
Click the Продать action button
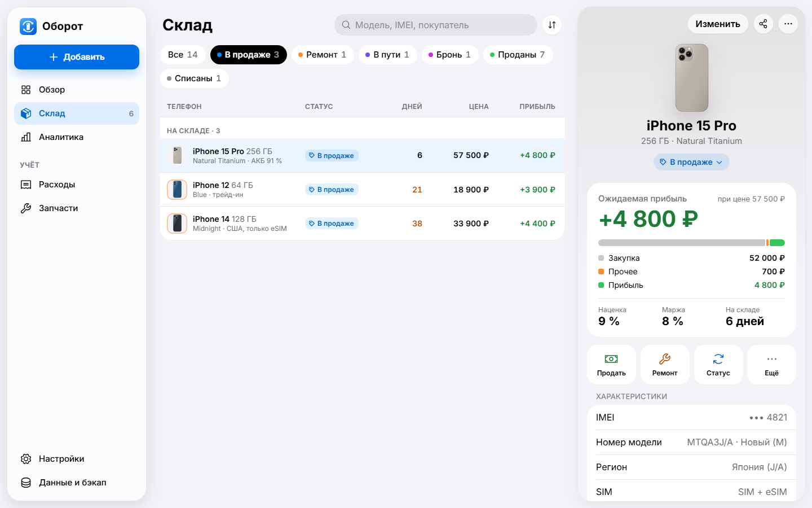coord(611,365)
